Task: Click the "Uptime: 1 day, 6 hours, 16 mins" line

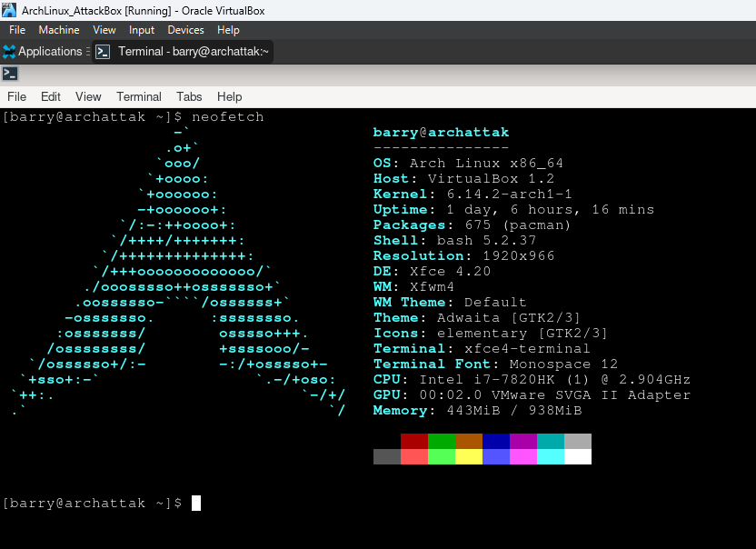Action: coord(514,209)
